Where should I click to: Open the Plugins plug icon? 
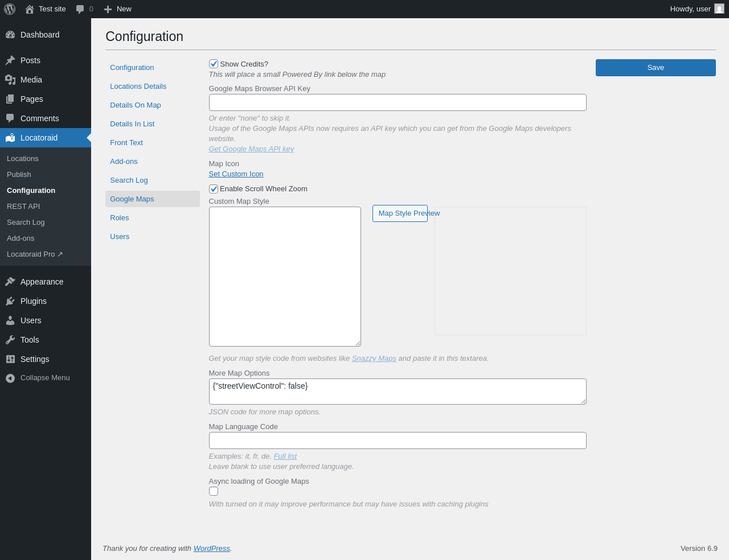click(x=10, y=301)
